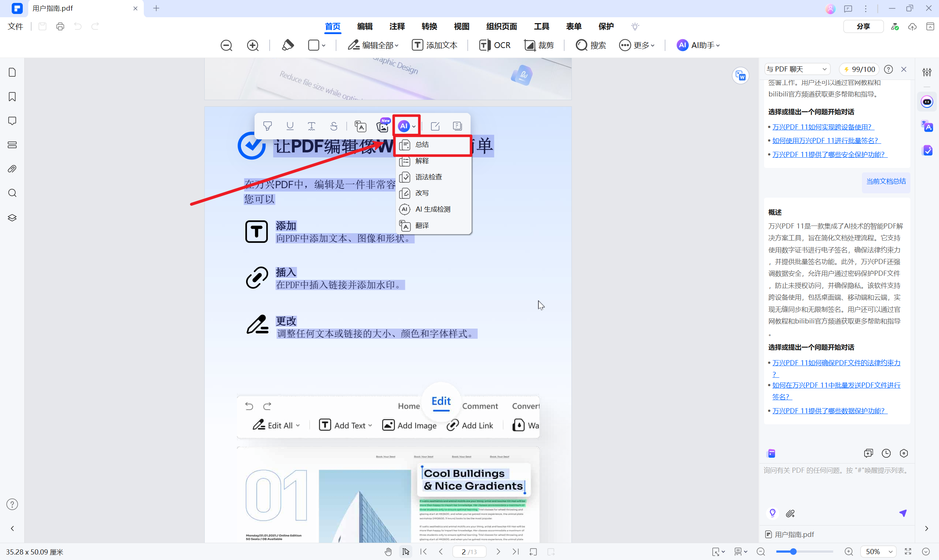Choose 翻译 from the AI context menu
This screenshot has width=939, height=560.
click(422, 225)
